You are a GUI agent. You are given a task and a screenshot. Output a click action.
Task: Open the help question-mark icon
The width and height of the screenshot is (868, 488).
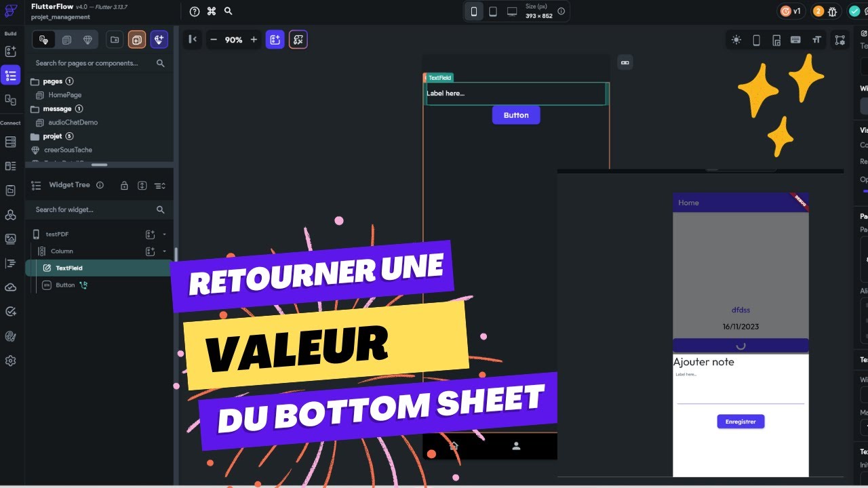pyautogui.click(x=195, y=12)
